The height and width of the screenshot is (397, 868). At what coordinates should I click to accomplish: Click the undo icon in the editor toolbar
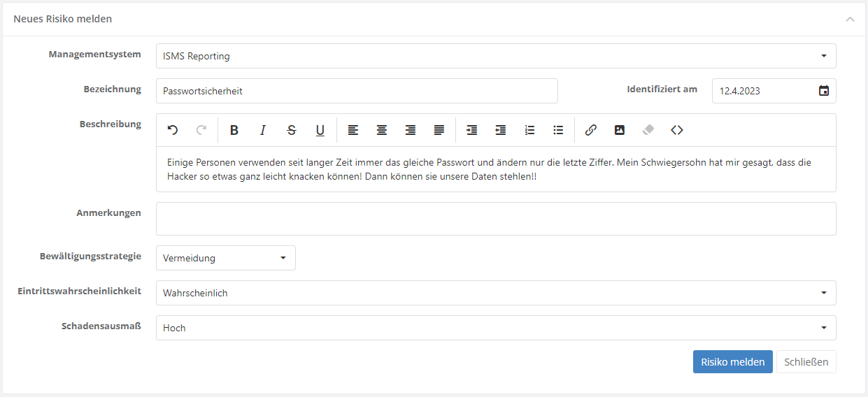[173, 130]
